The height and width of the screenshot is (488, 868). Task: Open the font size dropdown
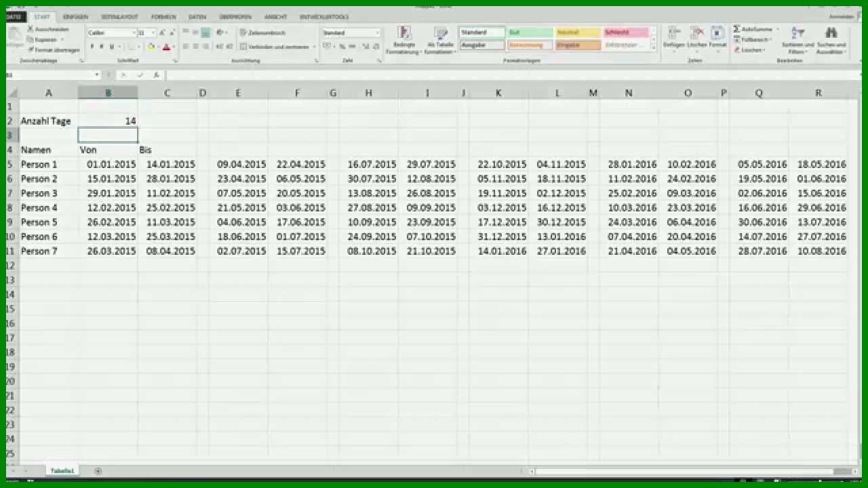tap(153, 33)
